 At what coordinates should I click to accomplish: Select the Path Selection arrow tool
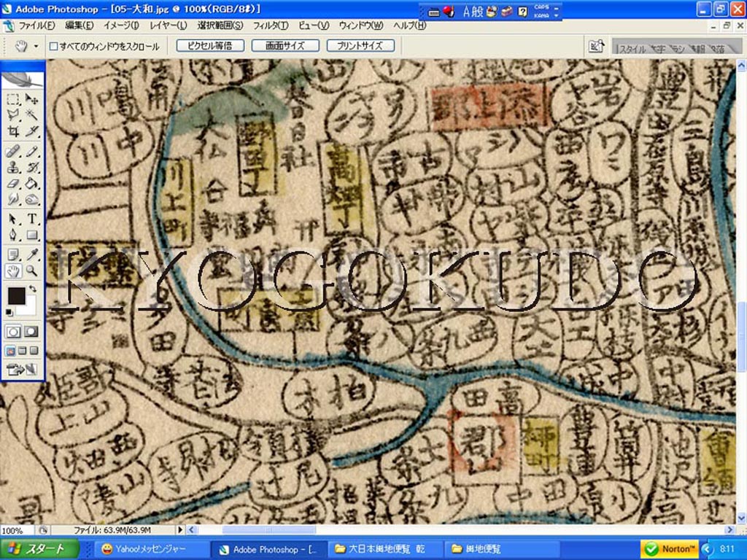[13, 219]
